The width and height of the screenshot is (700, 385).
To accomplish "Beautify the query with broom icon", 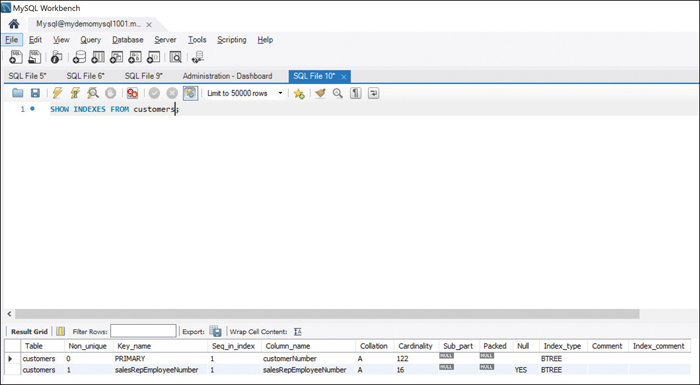I will point(320,93).
